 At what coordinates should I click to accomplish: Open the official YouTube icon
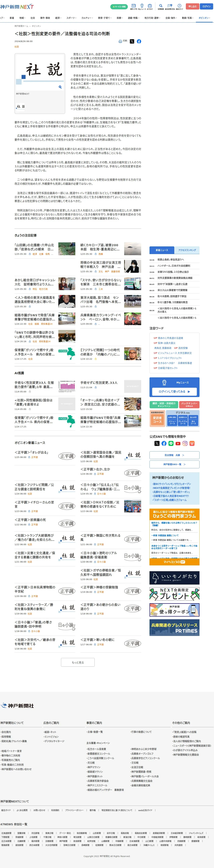[178, 443]
